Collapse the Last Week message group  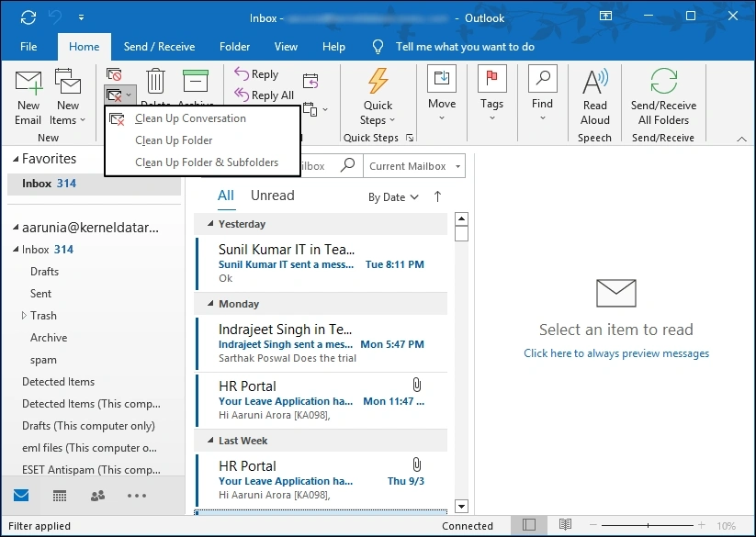[x=210, y=441]
